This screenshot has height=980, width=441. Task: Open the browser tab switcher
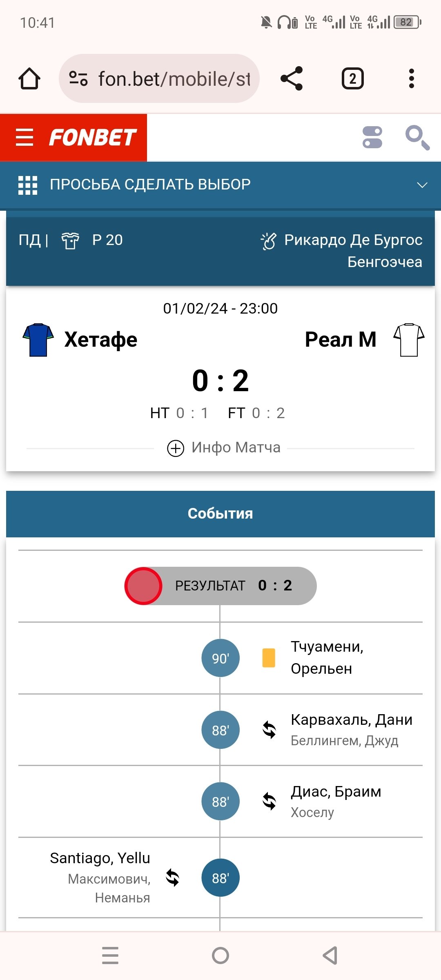point(352,78)
